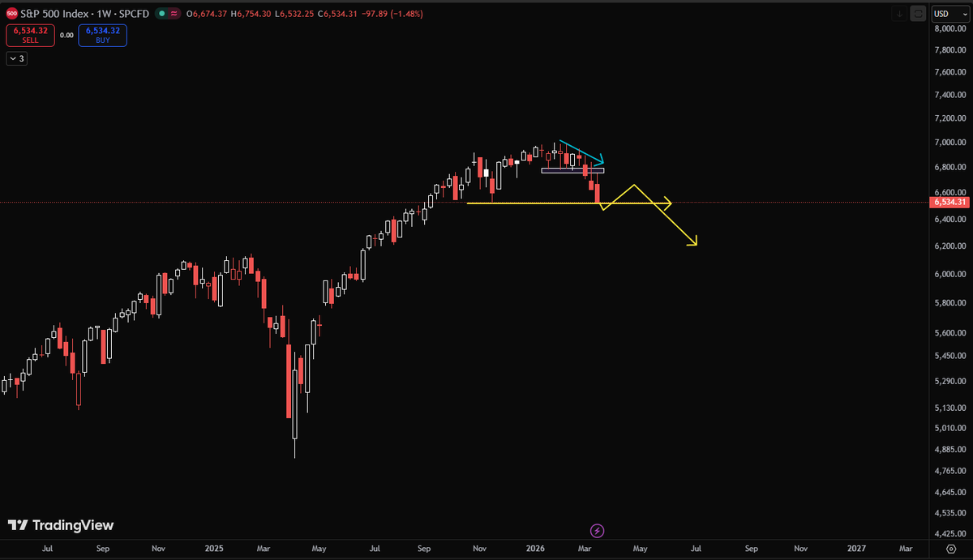Click the maximize chart pane icon

(x=919, y=14)
